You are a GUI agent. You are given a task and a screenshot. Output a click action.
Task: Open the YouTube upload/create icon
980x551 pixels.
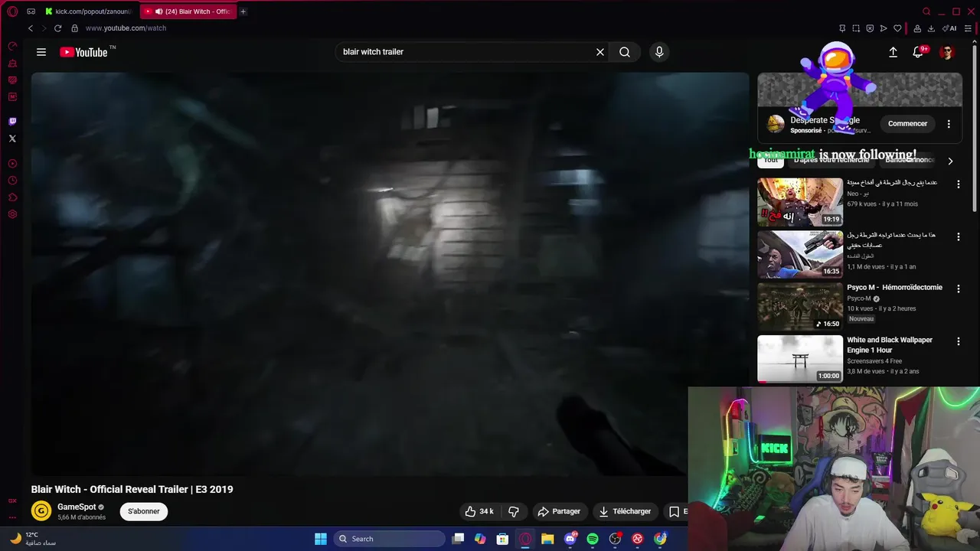[893, 52]
